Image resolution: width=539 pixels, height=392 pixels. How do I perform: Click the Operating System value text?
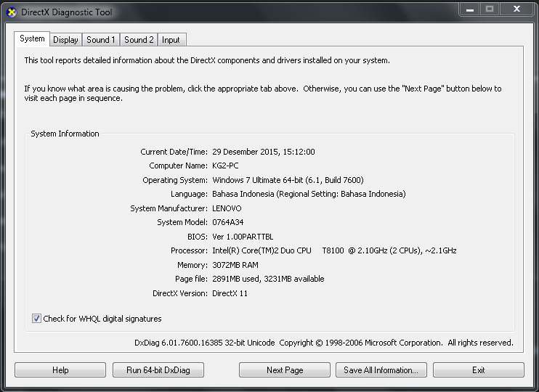pyautogui.click(x=288, y=180)
